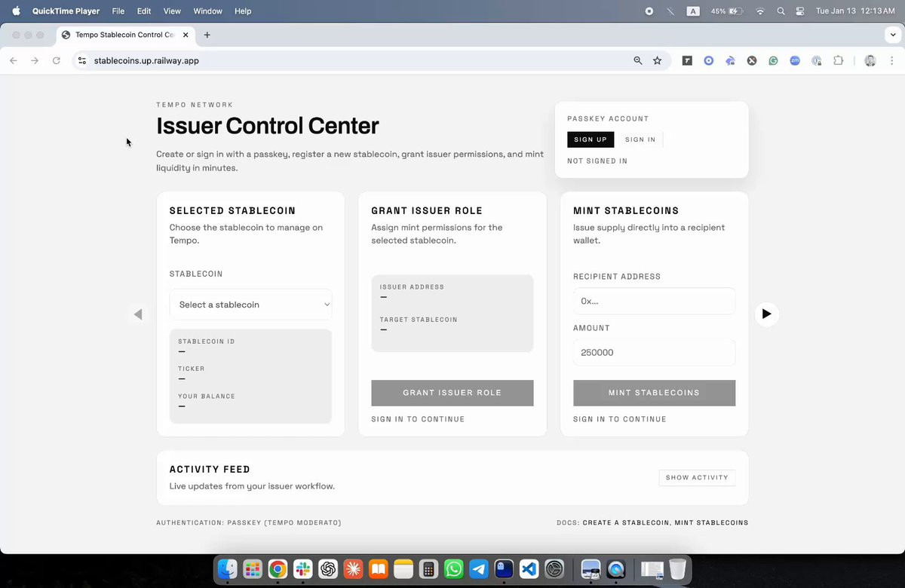Close the Tempo Stablecoin Control Center tab
The width and height of the screenshot is (905, 588).
(186, 35)
